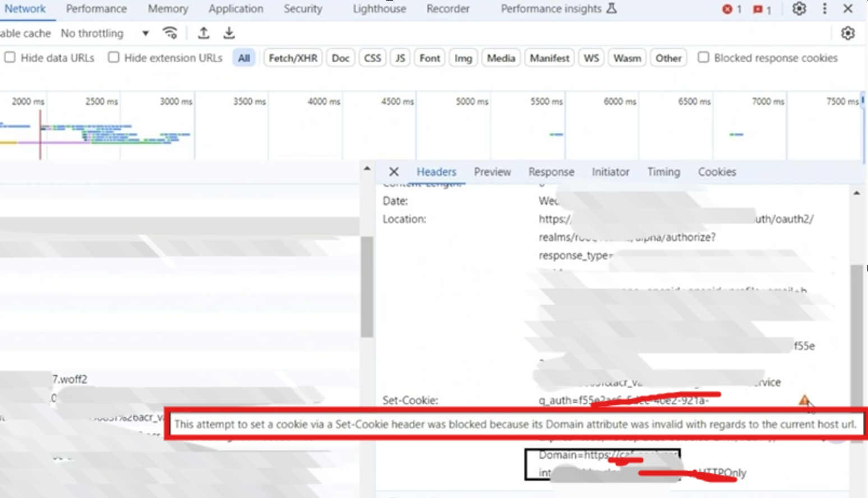The width and height of the screenshot is (868, 498).
Task: Open the Cookies tab in details
Action: point(717,172)
